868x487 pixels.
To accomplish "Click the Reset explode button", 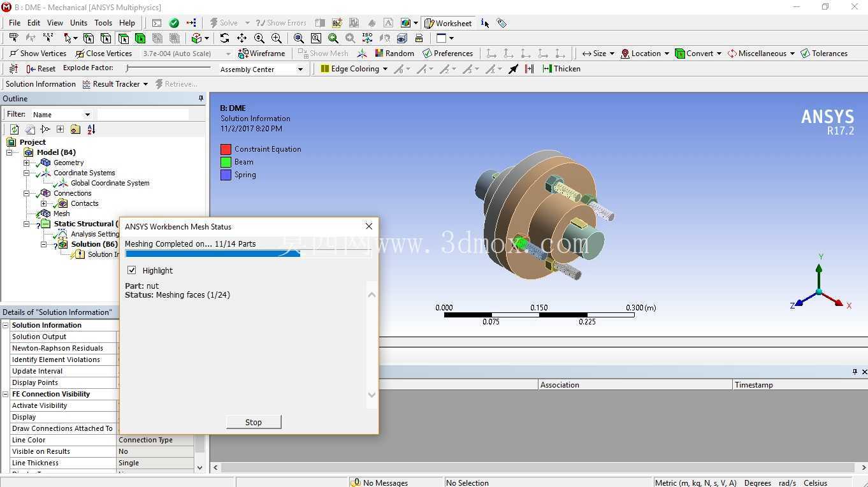I will [x=41, y=69].
